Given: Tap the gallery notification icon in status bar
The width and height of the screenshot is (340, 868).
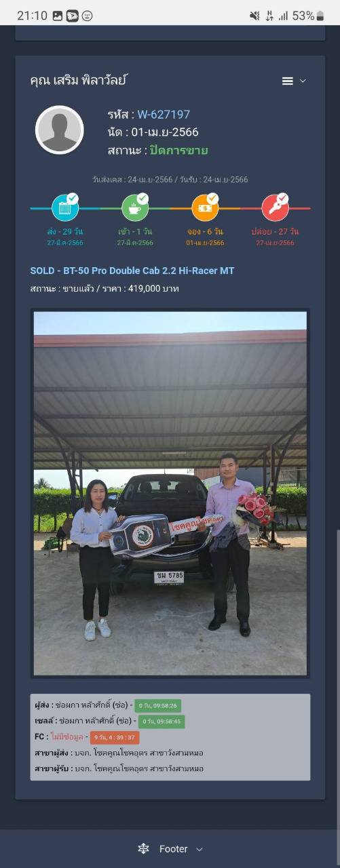Looking at the screenshot, I should coord(57,16).
